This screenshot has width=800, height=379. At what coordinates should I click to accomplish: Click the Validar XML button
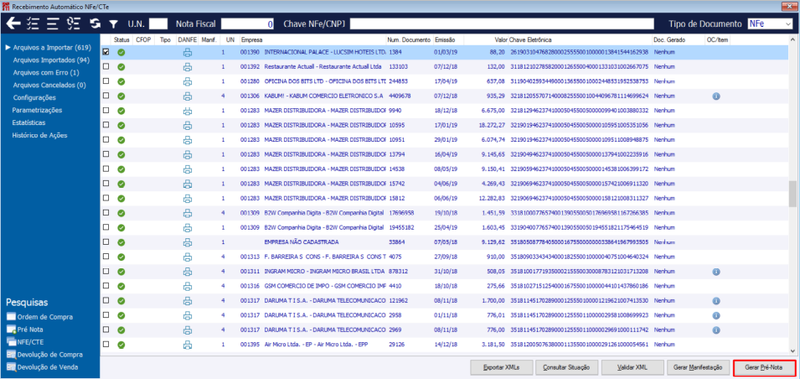[633, 366]
